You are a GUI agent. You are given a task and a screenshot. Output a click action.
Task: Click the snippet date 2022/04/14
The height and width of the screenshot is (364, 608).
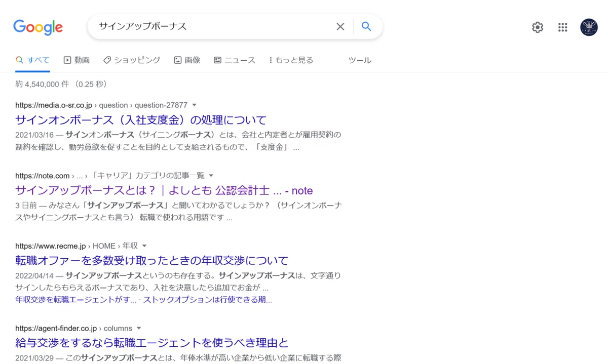pyautogui.click(x=34, y=275)
